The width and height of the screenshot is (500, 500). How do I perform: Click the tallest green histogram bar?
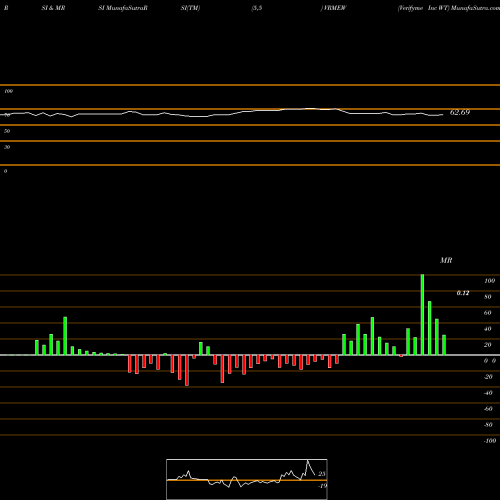(x=422, y=315)
